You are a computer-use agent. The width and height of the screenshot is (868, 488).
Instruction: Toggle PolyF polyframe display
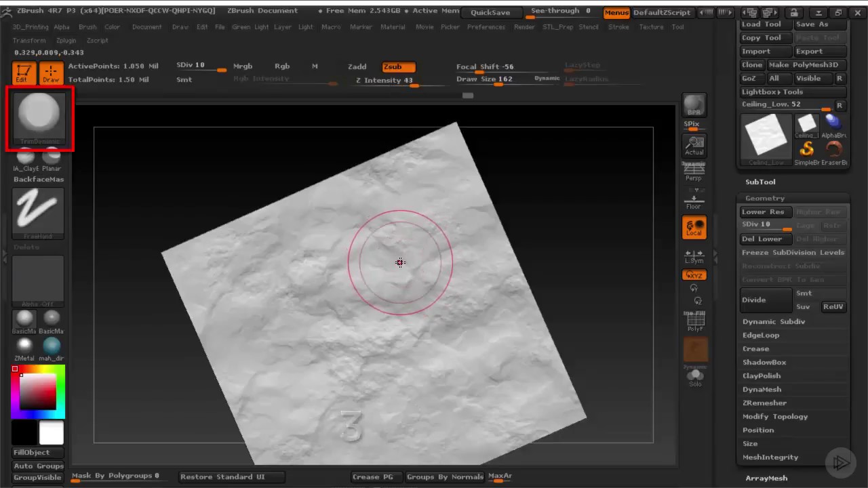click(694, 323)
